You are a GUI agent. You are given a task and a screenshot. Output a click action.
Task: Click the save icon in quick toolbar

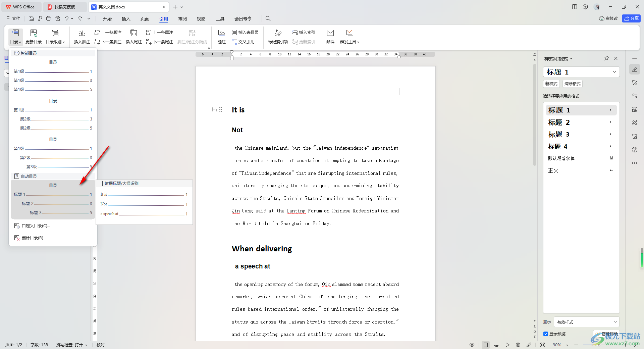coord(31,19)
